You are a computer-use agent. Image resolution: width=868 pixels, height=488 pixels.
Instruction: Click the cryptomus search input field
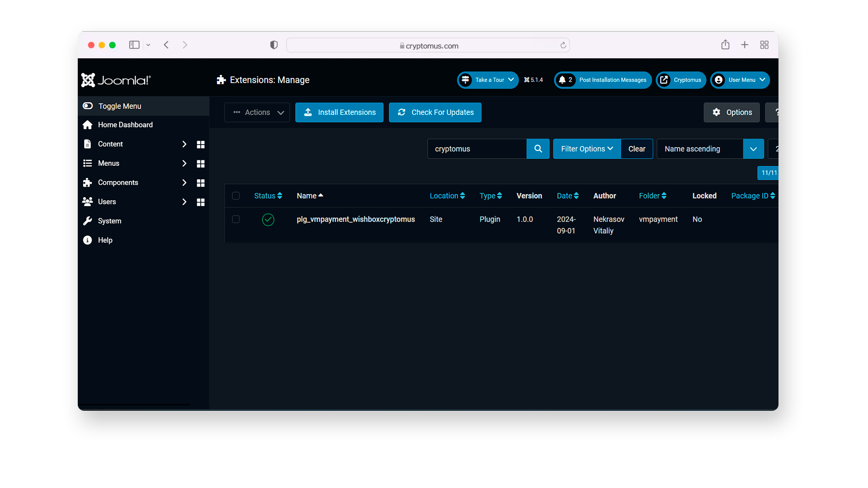pos(477,148)
